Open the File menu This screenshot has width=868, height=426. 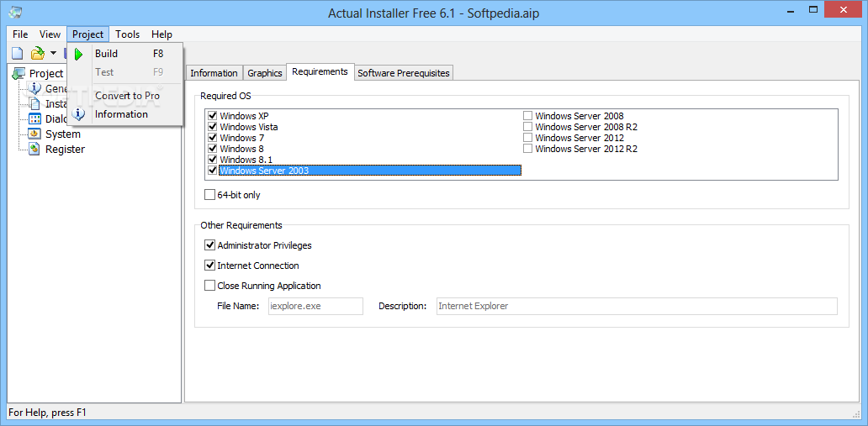click(20, 34)
